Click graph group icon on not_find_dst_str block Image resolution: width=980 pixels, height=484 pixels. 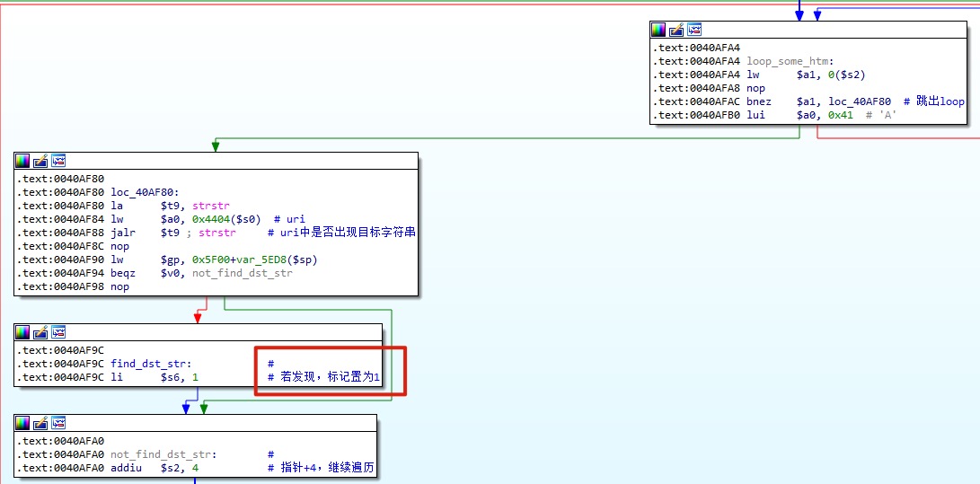tap(58, 423)
